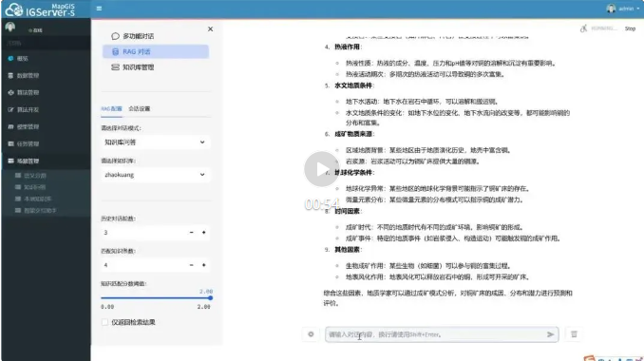Image resolution: width=644 pixels, height=361 pixels.
Task: Click the 热液作用 heading in the answer
Action: pos(348,47)
